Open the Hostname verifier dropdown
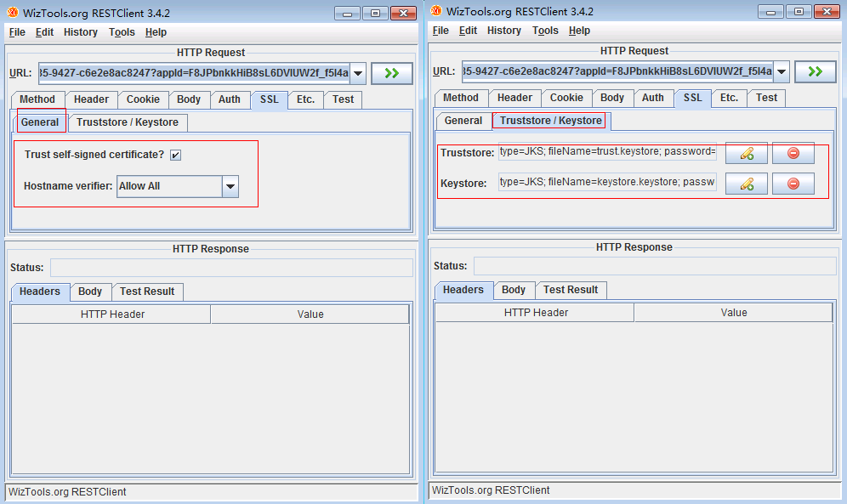The height and width of the screenshot is (504, 847). [x=230, y=187]
